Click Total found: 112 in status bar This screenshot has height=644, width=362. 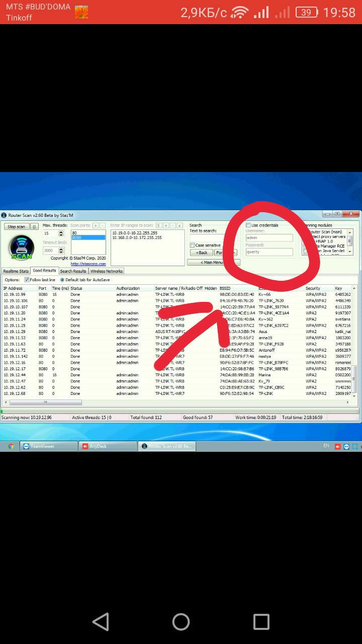coord(146,418)
